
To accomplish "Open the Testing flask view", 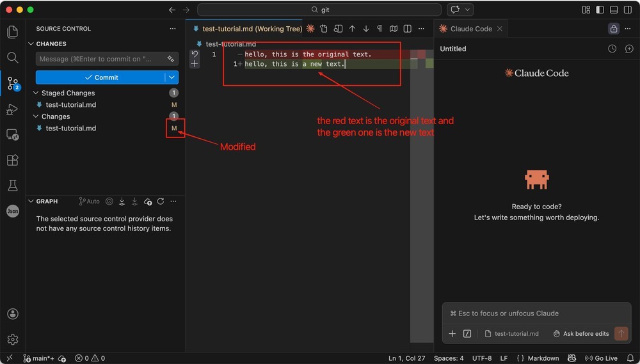I will pos(13,186).
